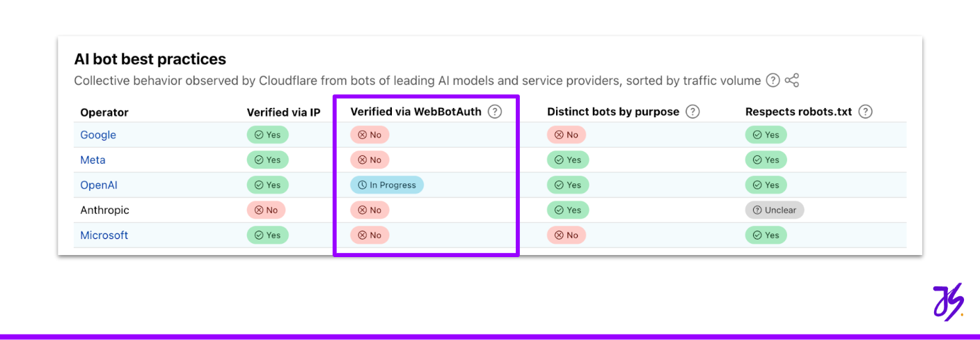Click the purple JS logo
This screenshot has width=980, height=340.
947,302
